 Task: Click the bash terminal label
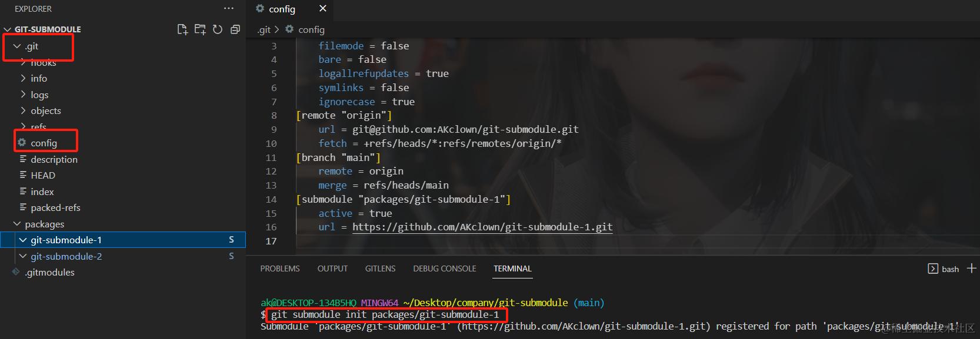950,269
